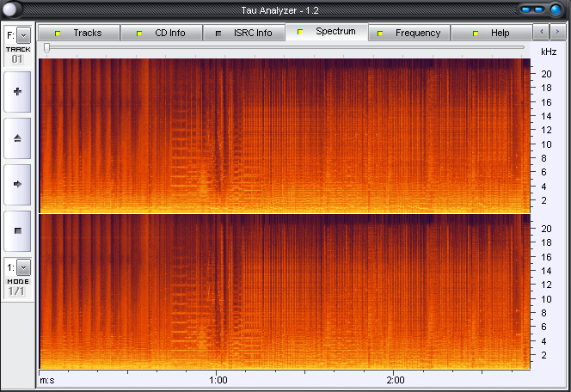
Task: Click the right arrow analyze button
Action: tap(17, 184)
